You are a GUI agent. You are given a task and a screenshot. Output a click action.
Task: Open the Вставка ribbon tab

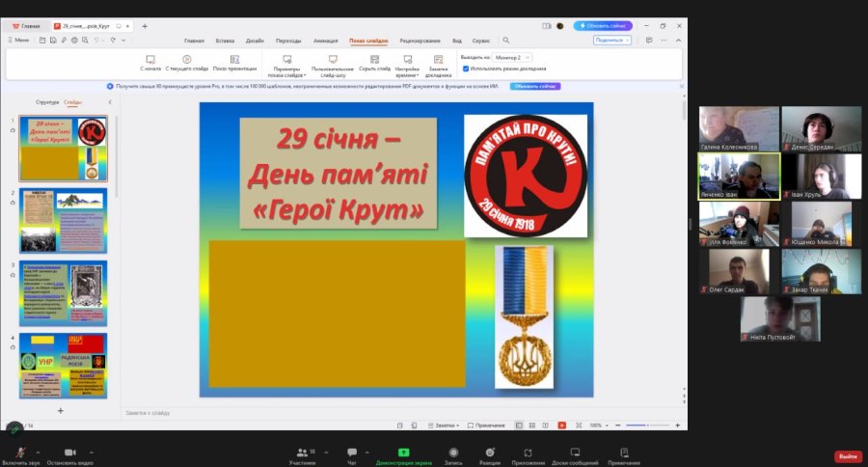click(x=225, y=41)
